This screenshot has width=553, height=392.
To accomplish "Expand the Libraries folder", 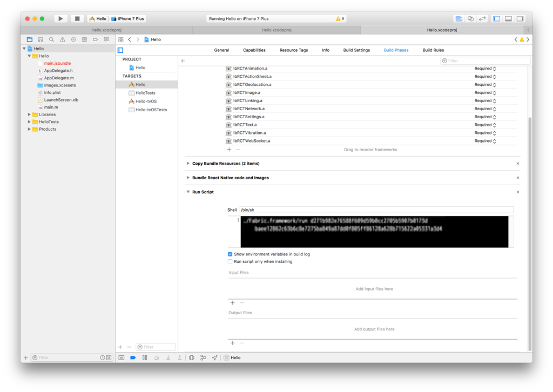I will point(29,114).
